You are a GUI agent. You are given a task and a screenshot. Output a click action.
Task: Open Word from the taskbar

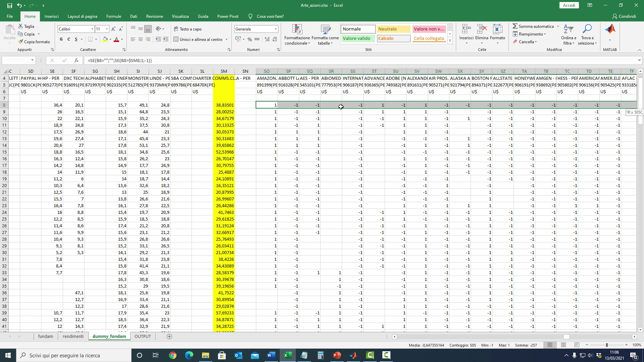(x=271, y=355)
